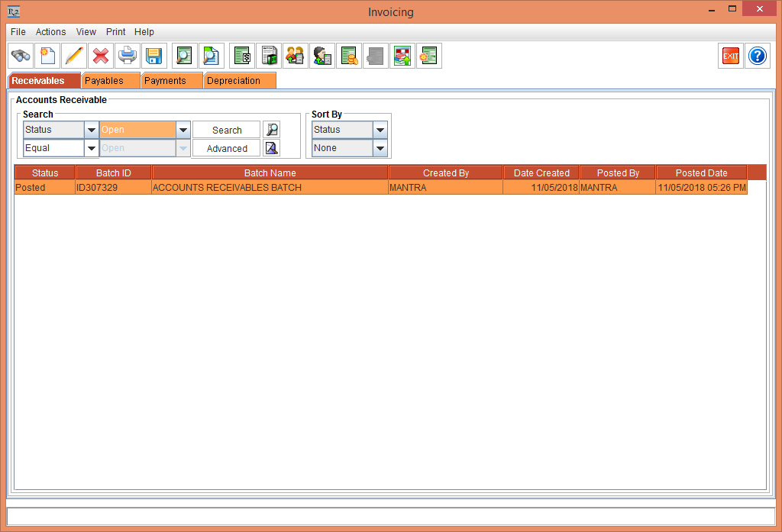Viewport: 782px width, 532px height.
Task: Click the 11/05/2018 Date Created cell
Action: pos(541,188)
